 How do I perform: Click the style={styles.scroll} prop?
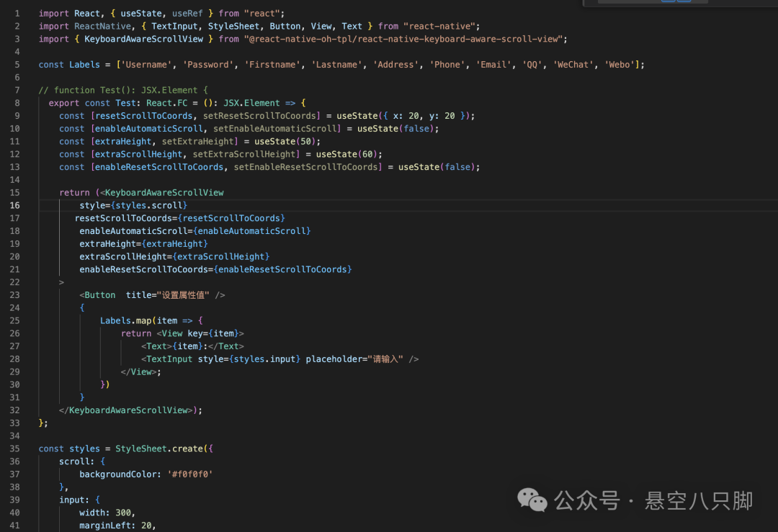(x=133, y=205)
